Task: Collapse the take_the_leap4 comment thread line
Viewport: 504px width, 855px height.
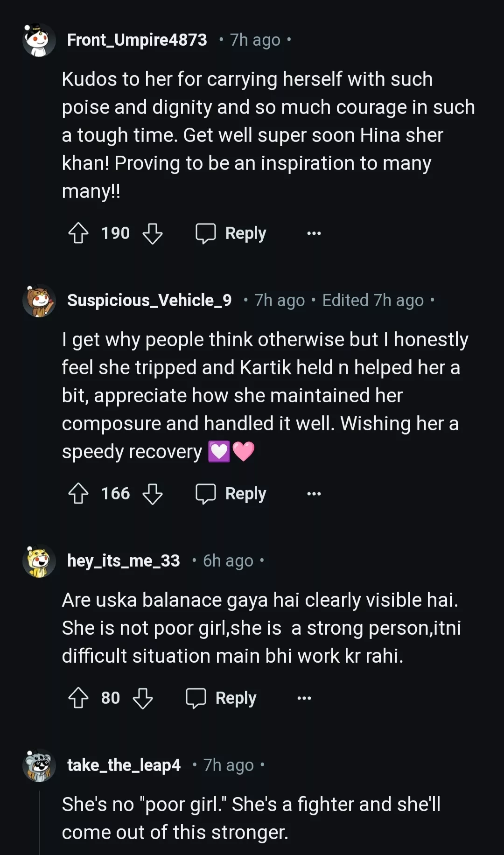Action: click(40, 821)
